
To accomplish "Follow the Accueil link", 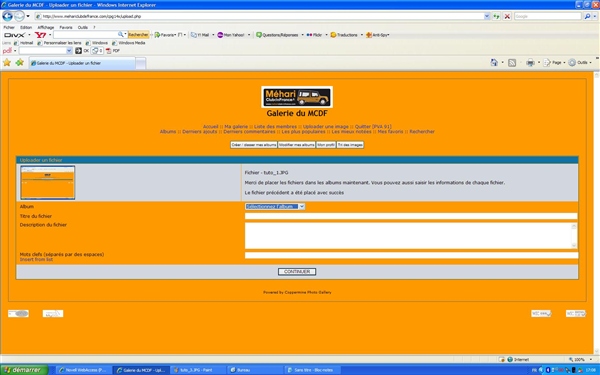I will point(210,127).
